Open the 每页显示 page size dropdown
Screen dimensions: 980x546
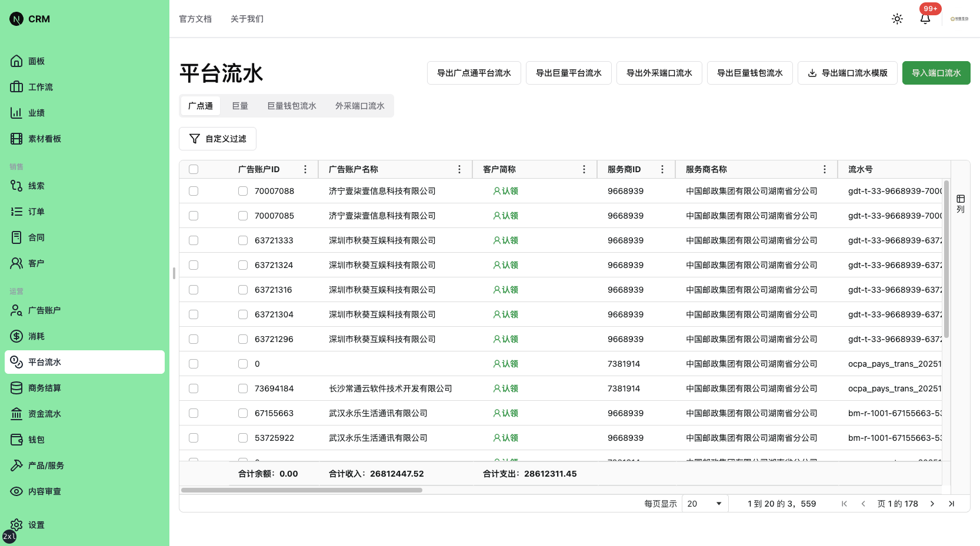(x=704, y=504)
